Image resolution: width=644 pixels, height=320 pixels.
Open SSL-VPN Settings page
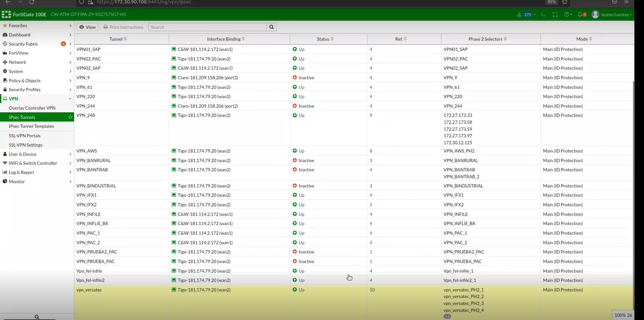26,145
